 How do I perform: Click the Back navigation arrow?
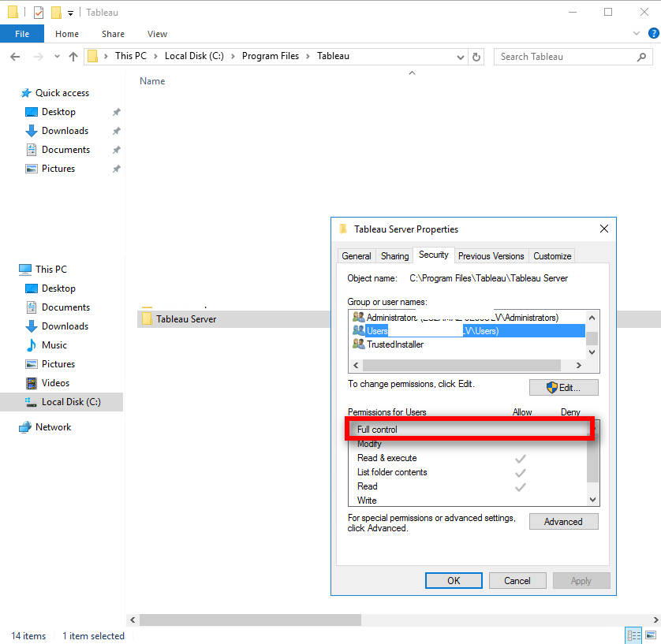[15, 57]
